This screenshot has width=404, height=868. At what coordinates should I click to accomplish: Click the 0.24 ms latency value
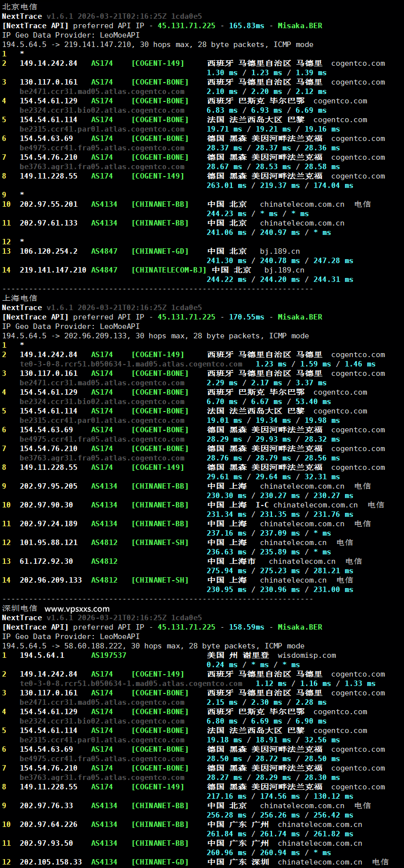[222, 665]
